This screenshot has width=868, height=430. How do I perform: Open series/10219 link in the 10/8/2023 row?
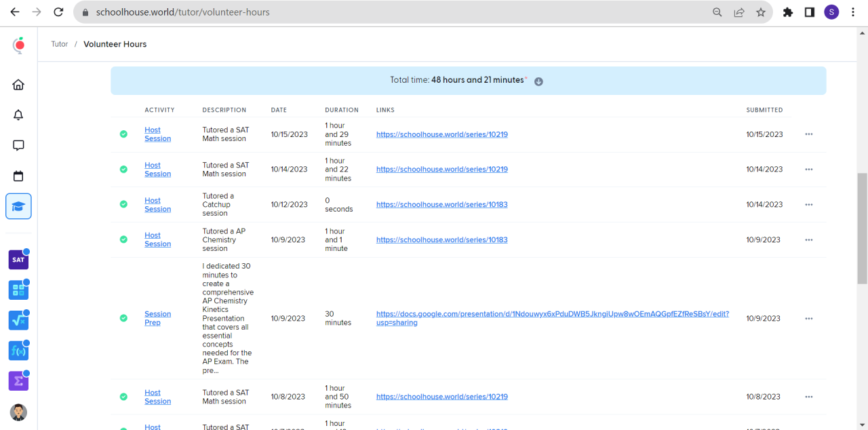(x=441, y=397)
